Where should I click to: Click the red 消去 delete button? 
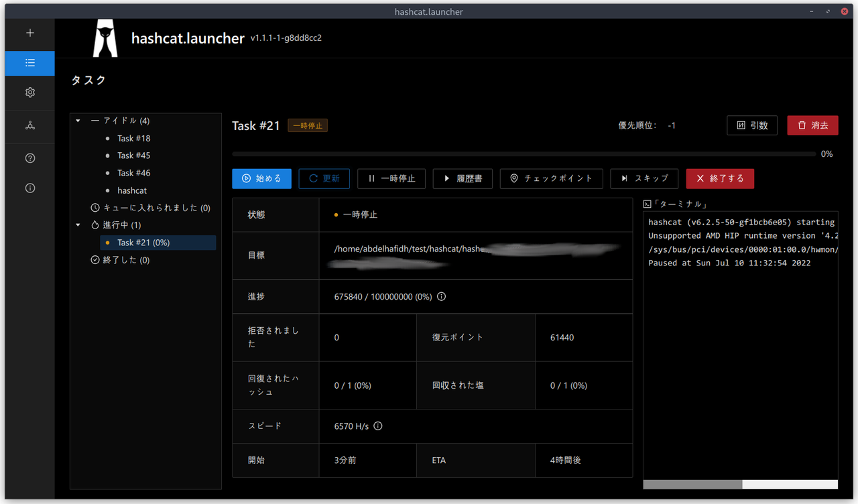pyautogui.click(x=812, y=125)
